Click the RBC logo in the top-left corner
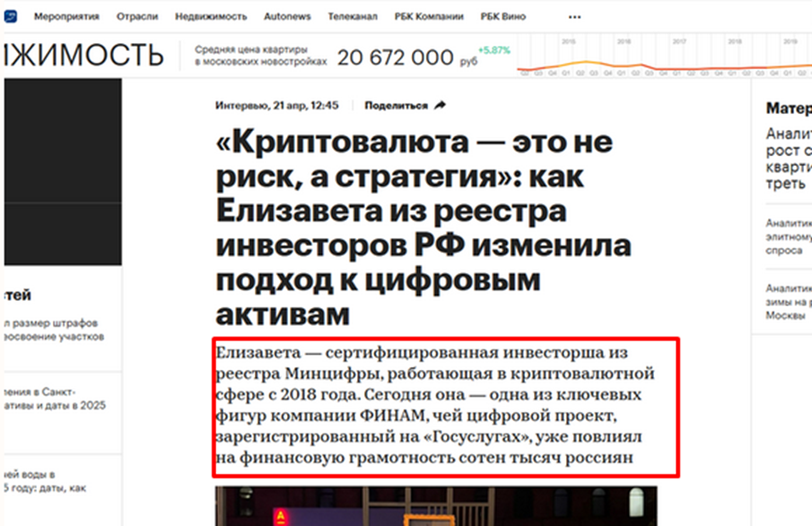The height and width of the screenshot is (526, 812). point(11,15)
